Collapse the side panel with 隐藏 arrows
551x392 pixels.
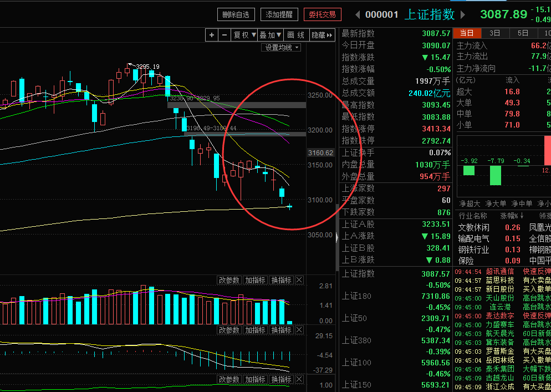tap(322, 35)
